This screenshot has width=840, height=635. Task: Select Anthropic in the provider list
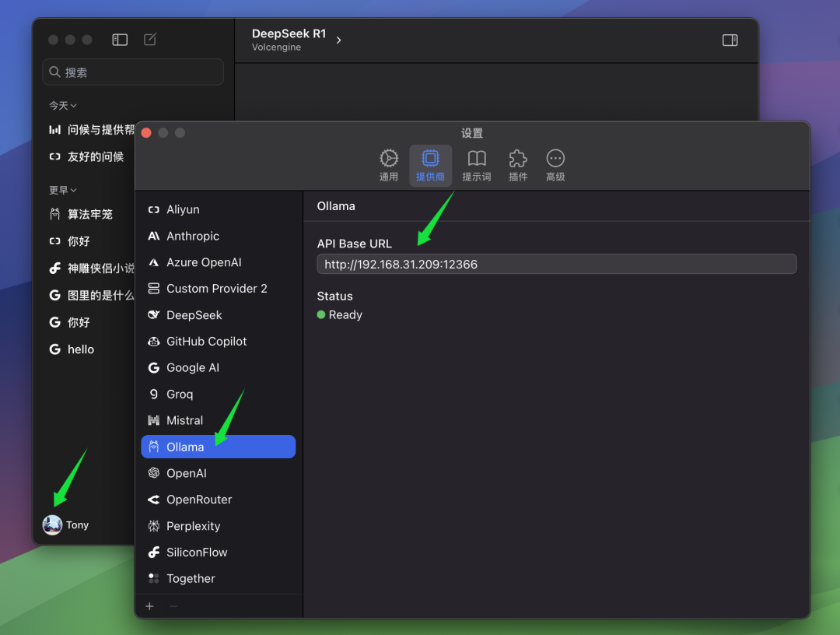(x=192, y=236)
